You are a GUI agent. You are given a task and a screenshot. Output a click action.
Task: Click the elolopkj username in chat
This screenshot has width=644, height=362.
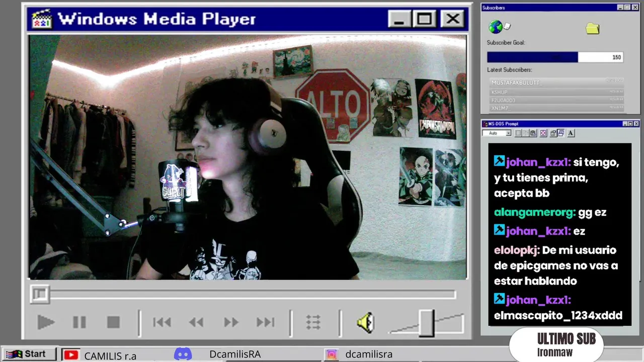point(517,250)
